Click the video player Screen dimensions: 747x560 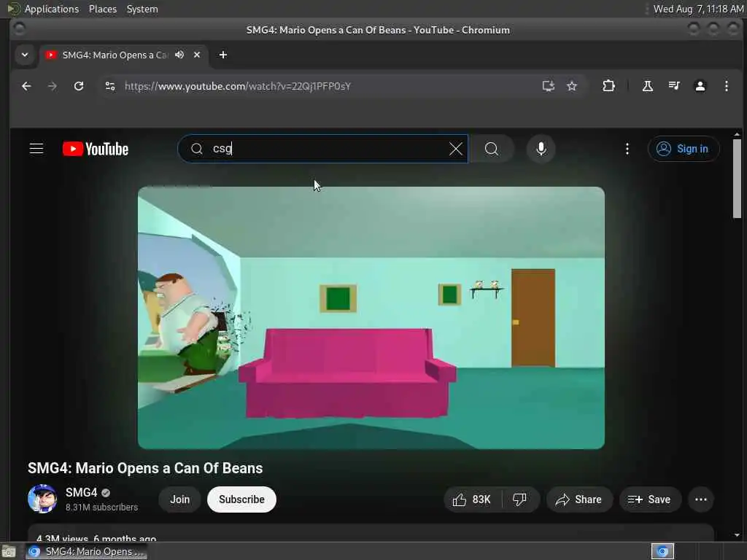(371, 318)
